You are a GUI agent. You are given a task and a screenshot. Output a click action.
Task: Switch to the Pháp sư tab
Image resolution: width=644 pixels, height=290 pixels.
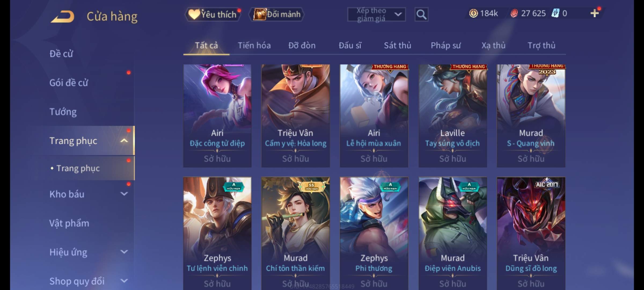coord(446,45)
